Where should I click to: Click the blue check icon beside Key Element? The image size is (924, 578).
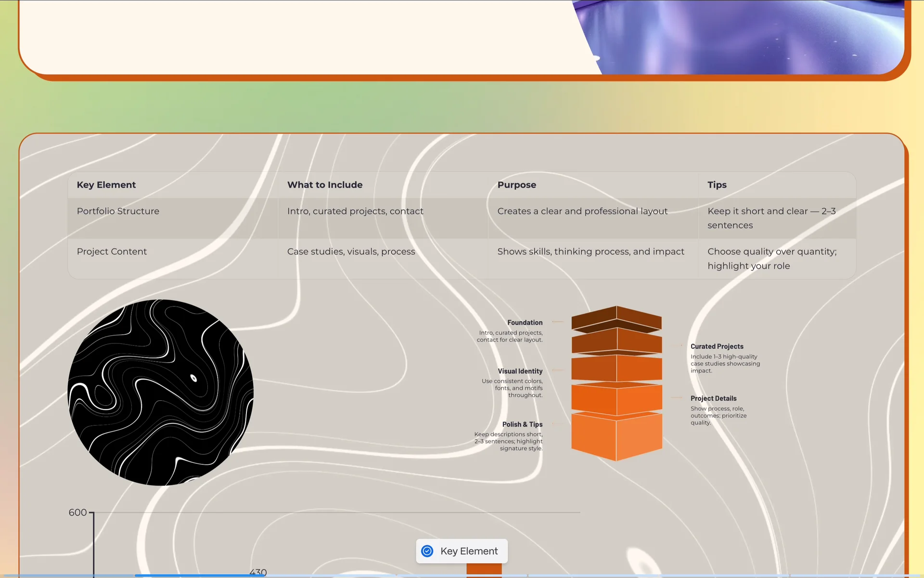coord(427,551)
